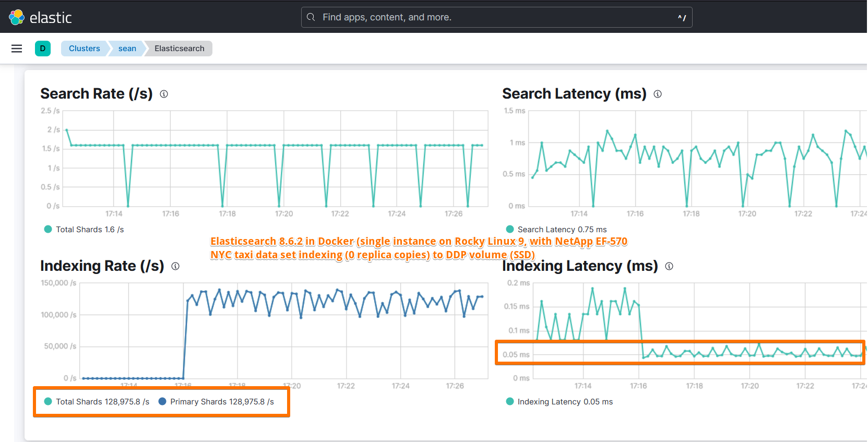Screen dimensions: 868x442
Task: Click the 1.5 ms axis label
Action: [x=515, y=111]
